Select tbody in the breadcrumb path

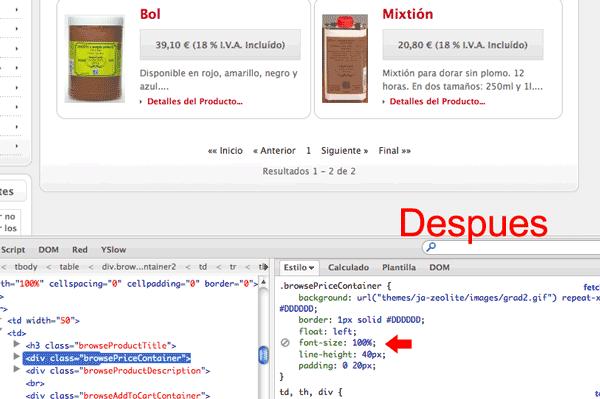click(26, 267)
